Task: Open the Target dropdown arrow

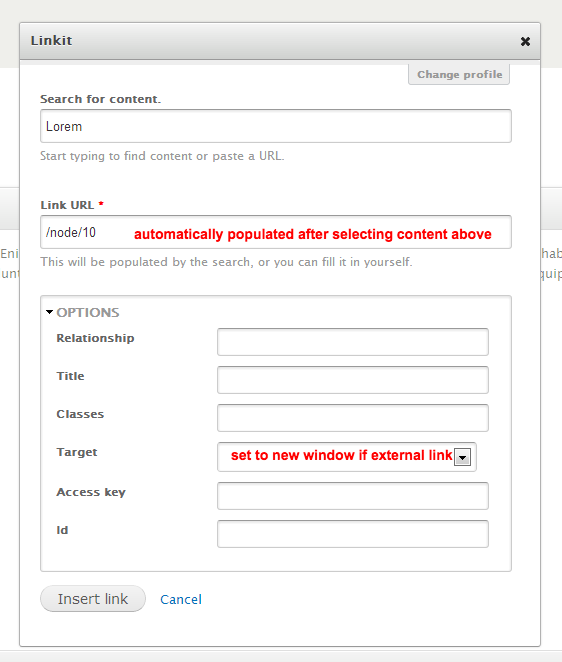Action: pos(462,457)
